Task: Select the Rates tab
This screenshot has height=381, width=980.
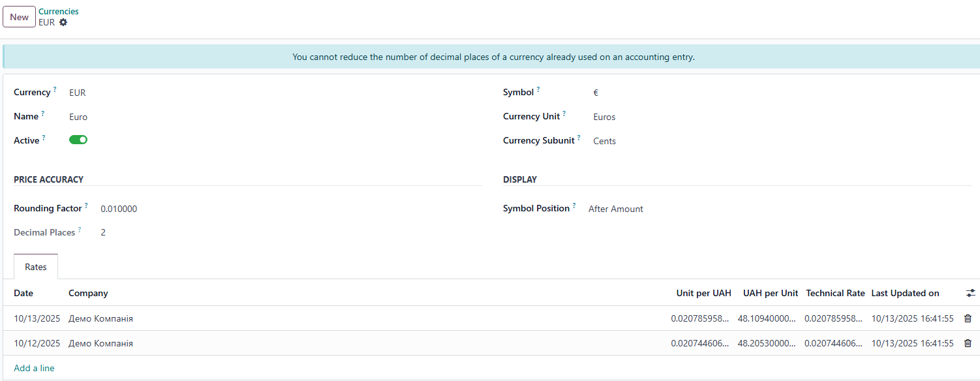Action: click(x=36, y=267)
